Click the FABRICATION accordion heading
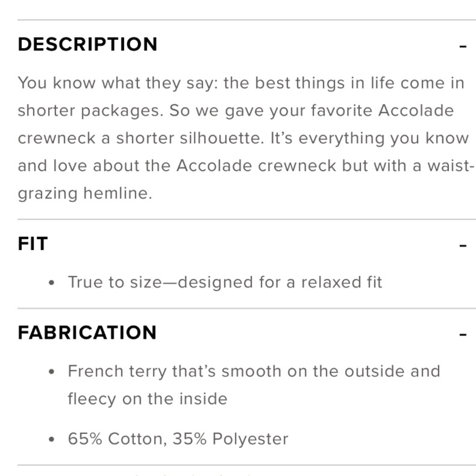 pyautogui.click(x=88, y=332)
